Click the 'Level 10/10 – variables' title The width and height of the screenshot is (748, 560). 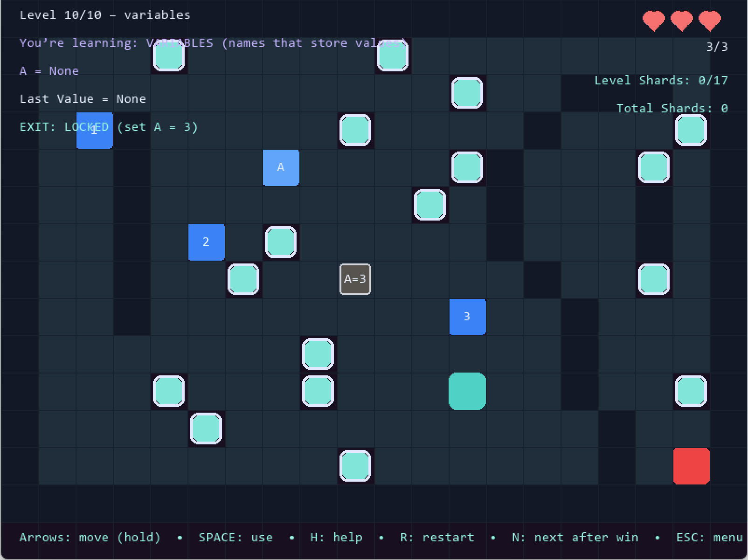pos(105,15)
